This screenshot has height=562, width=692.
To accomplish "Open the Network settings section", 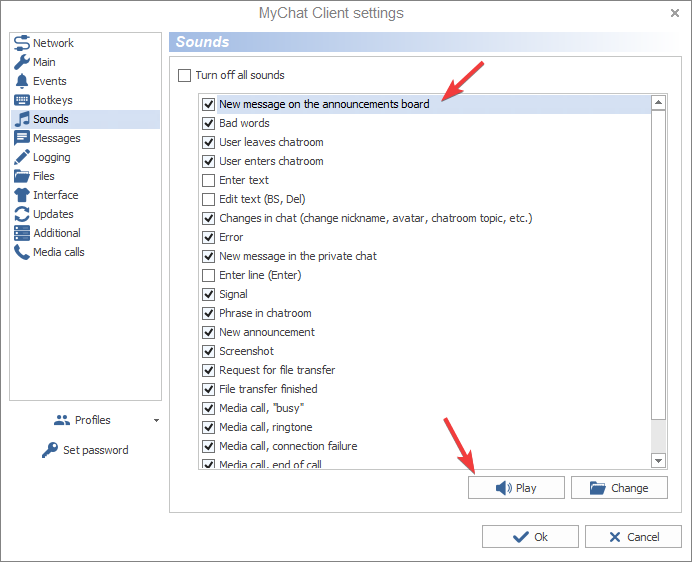I will tap(86, 43).
